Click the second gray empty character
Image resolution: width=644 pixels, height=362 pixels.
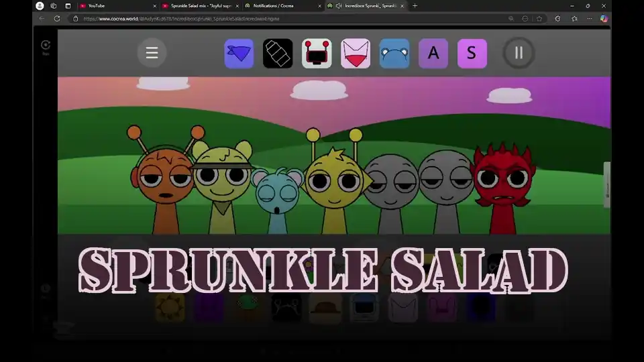tap(446, 191)
